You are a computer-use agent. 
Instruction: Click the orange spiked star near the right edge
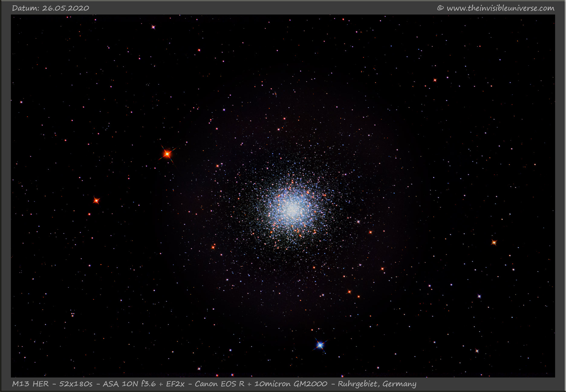(x=494, y=242)
